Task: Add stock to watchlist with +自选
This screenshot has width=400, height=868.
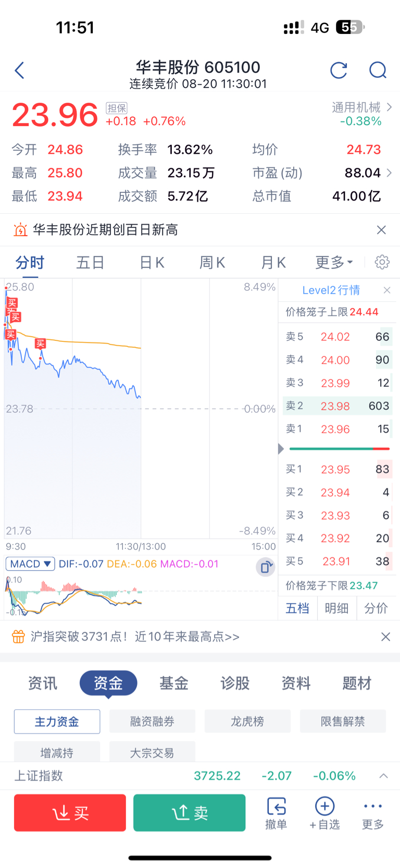Action: [x=324, y=813]
